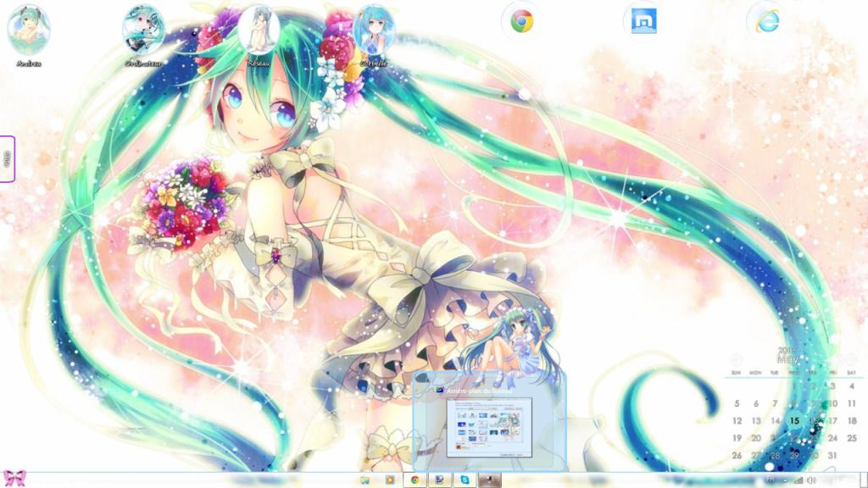
Task: Open the Arrière-plan du Bureau window preview thumbnail
Action: (x=489, y=427)
